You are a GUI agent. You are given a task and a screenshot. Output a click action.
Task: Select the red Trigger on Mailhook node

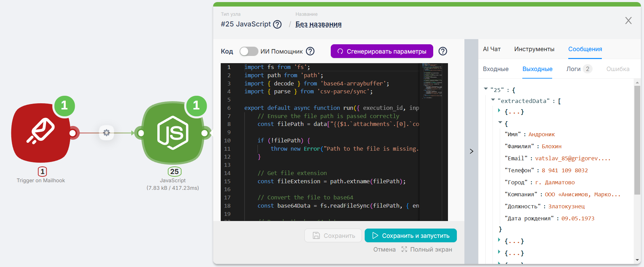point(41,133)
